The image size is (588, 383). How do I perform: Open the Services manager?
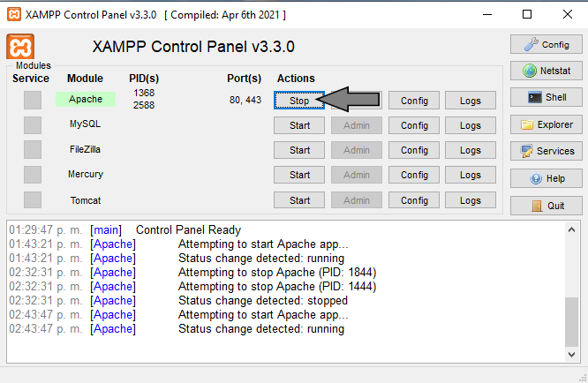tap(546, 151)
